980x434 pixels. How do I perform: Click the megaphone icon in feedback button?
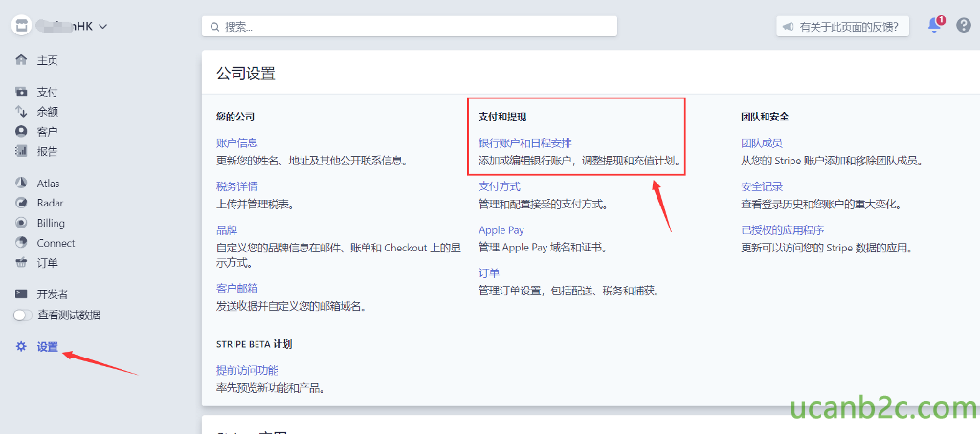click(x=789, y=27)
